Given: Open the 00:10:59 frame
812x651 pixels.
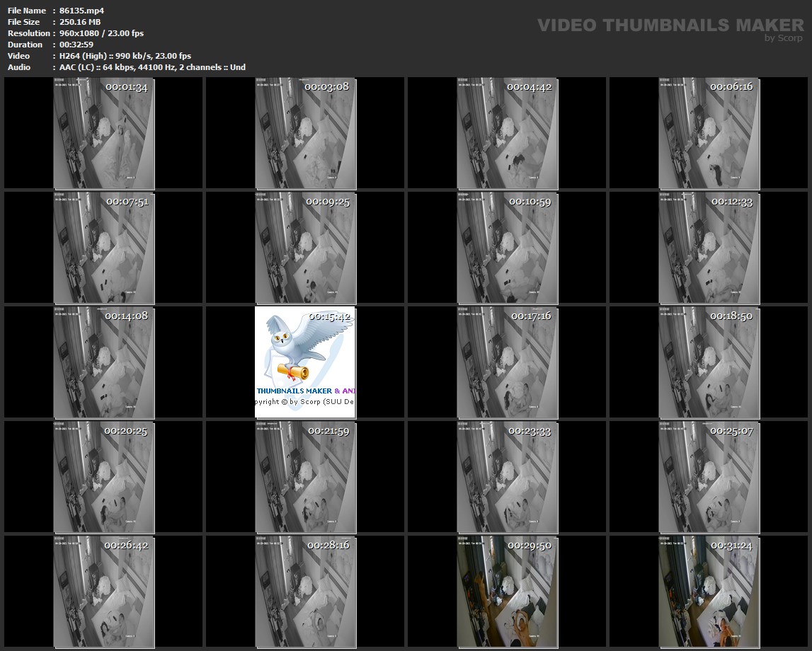Looking at the screenshot, I should click(507, 248).
